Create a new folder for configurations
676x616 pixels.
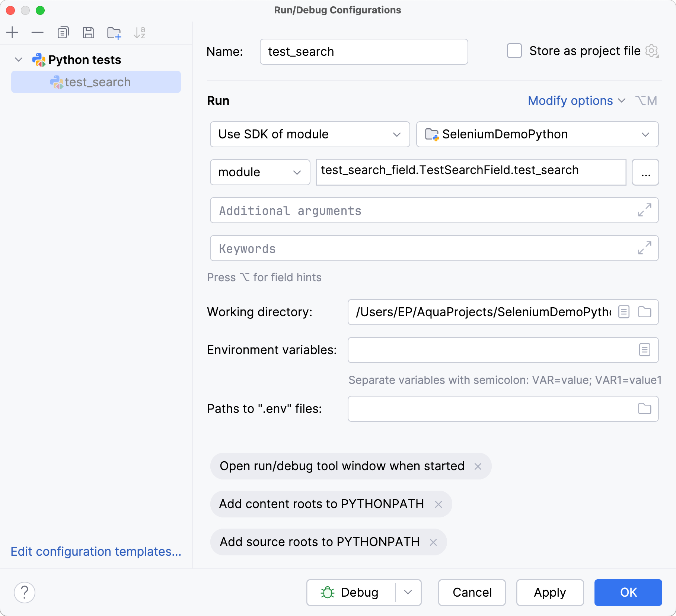[114, 32]
